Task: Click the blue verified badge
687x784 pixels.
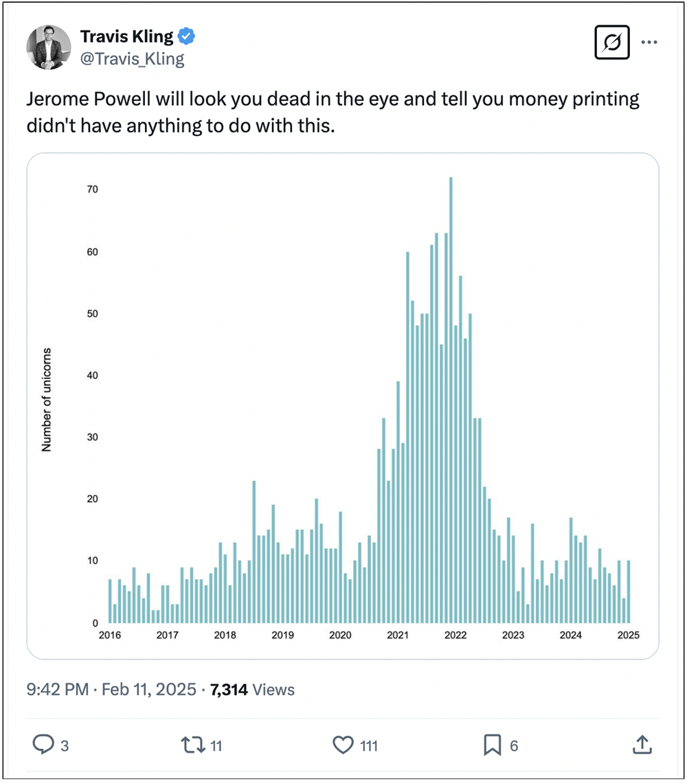Action: [186, 36]
